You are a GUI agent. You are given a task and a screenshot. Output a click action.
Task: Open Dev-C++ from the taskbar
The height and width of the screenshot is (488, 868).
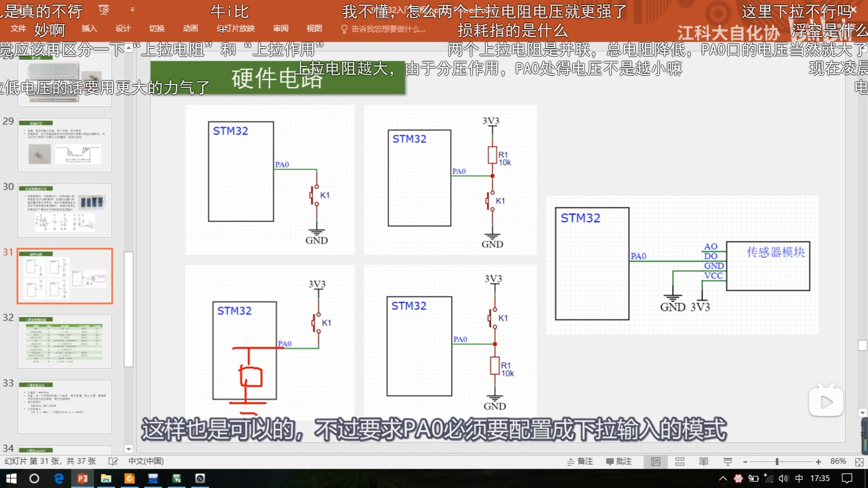click(153, 478)
